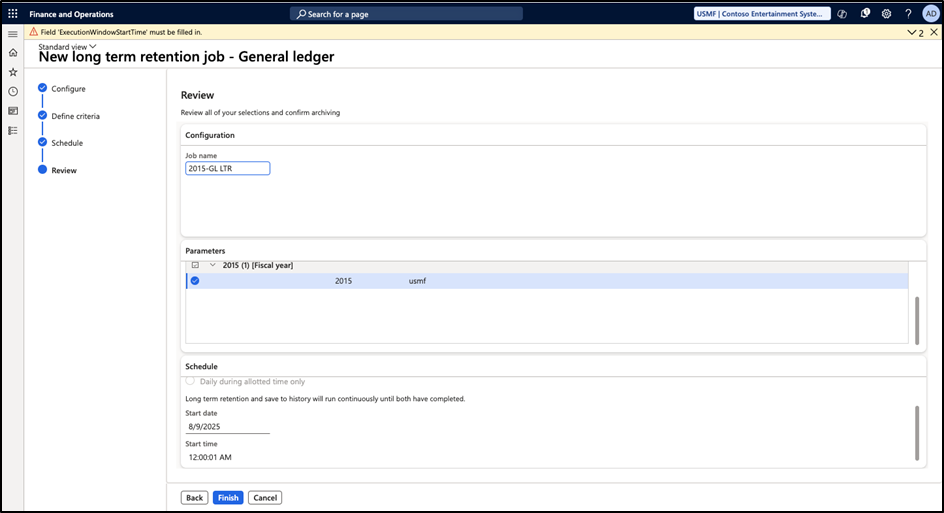Go to the Define criteria wizard step

(x=75, y=116)
